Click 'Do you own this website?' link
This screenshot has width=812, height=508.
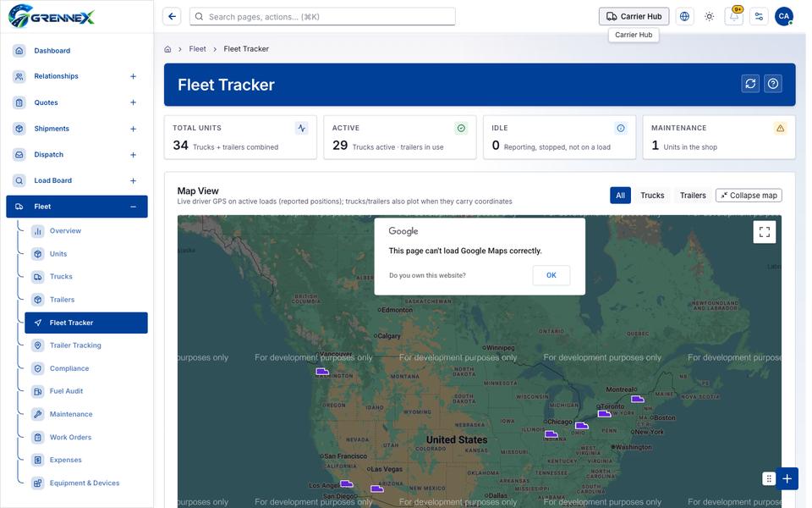pos(427,275)
